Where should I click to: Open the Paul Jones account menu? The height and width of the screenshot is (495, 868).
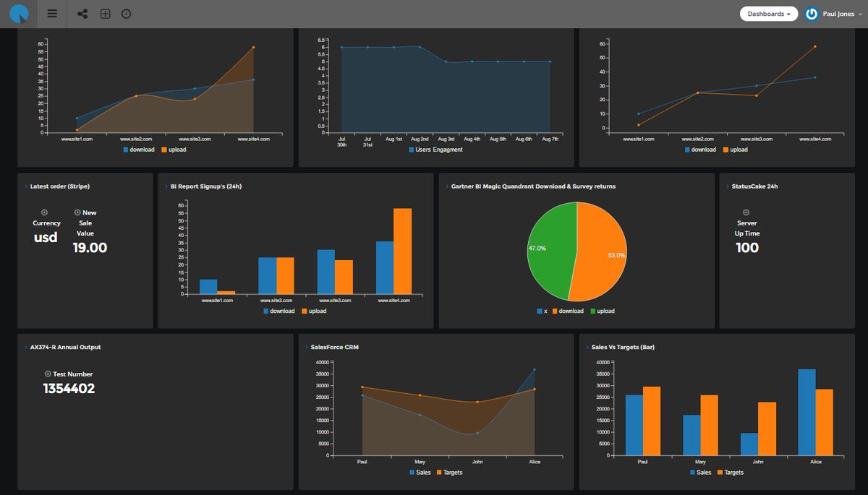coord(838,13)
